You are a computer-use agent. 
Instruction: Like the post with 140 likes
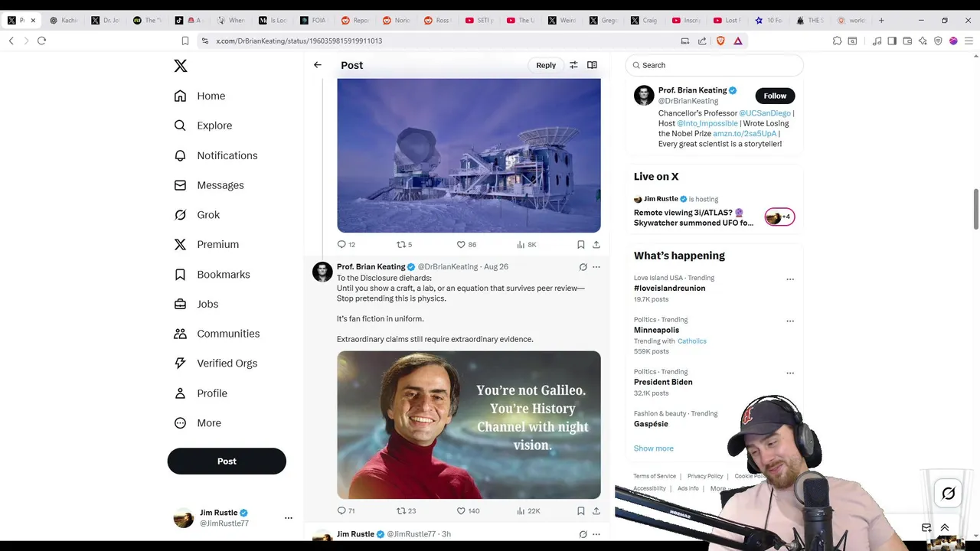pos(468,510)
